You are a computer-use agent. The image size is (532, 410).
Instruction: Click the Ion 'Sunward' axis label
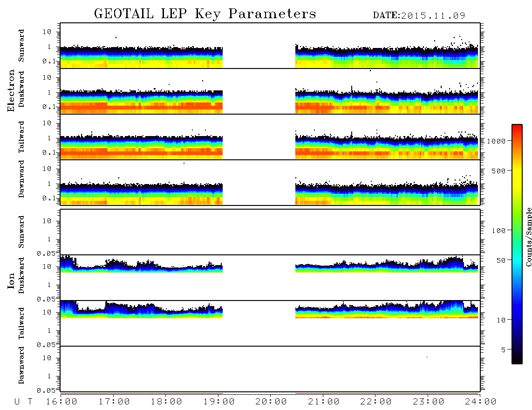21,232
